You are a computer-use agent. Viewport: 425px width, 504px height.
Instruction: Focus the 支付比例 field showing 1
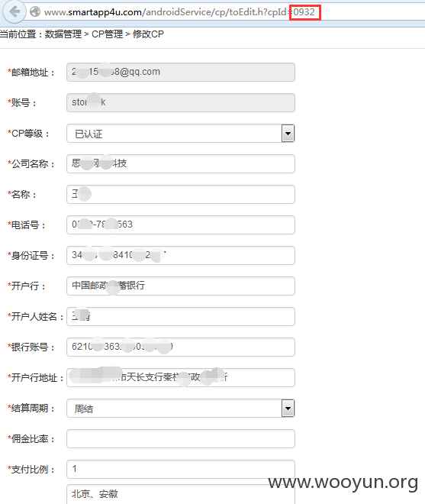coord(181,469)
